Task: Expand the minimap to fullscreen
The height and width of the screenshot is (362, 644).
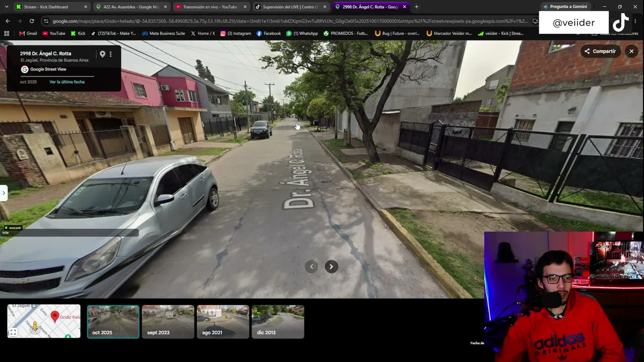Action: 14,332
